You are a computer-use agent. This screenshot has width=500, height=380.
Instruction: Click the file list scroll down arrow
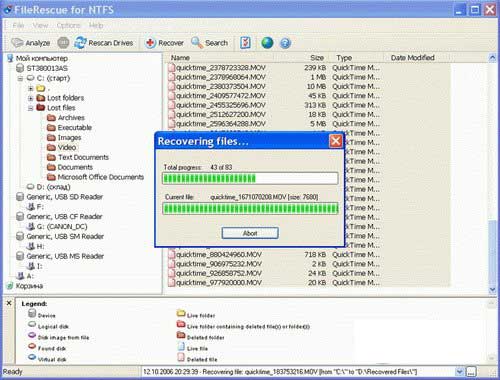pyautogui.click(x=492, y=290)
